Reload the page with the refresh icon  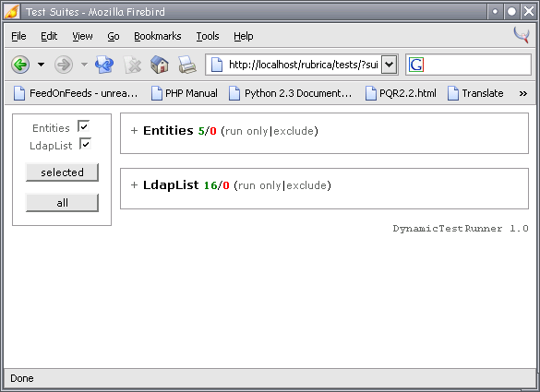pos(104,65)
